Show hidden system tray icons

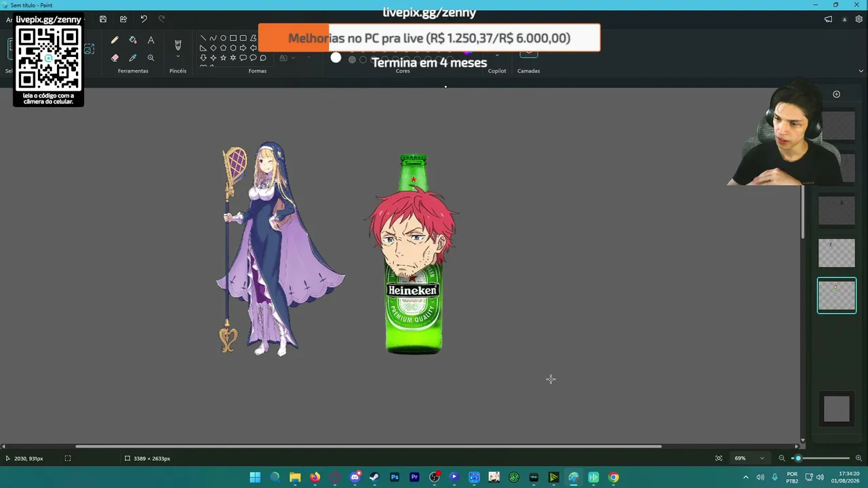746,477
